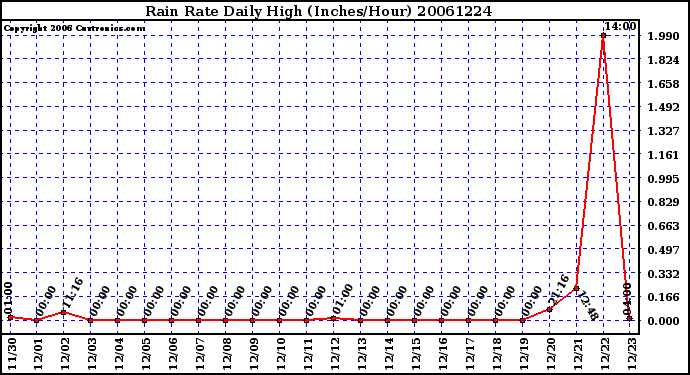
Task: Click the 12/17 x-axis date label
Action: click(x=470, y=354)
